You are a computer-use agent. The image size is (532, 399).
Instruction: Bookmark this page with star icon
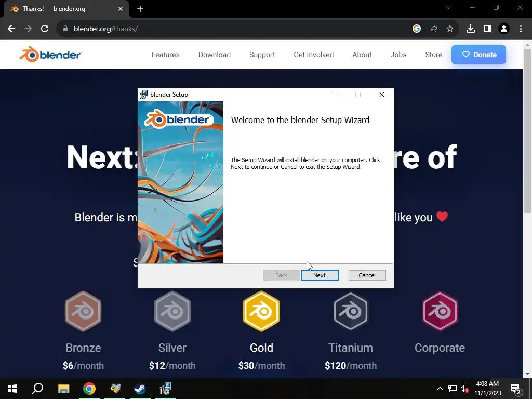tap(449, 29)
